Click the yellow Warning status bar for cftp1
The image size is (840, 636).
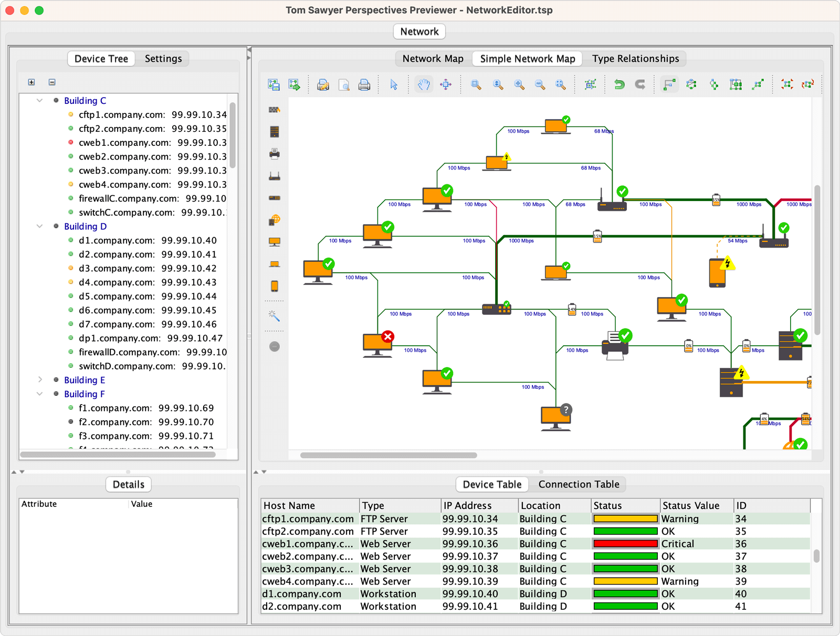tap(625, 518)
